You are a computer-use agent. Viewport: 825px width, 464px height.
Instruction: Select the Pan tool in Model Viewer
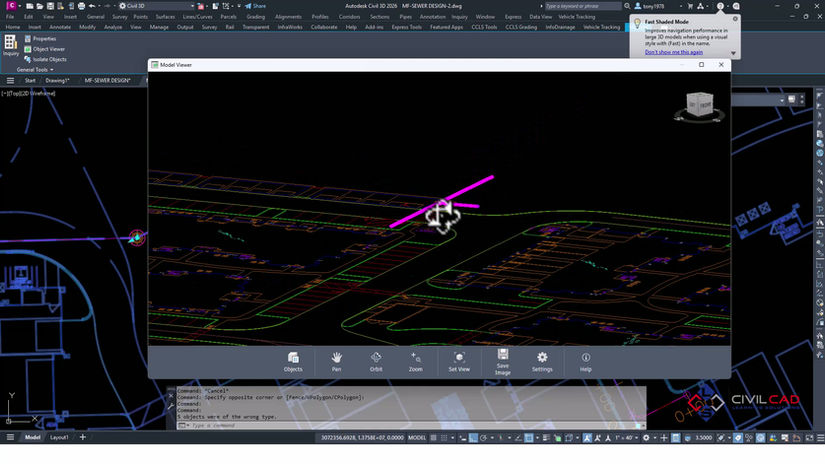[x=337, y=362]
